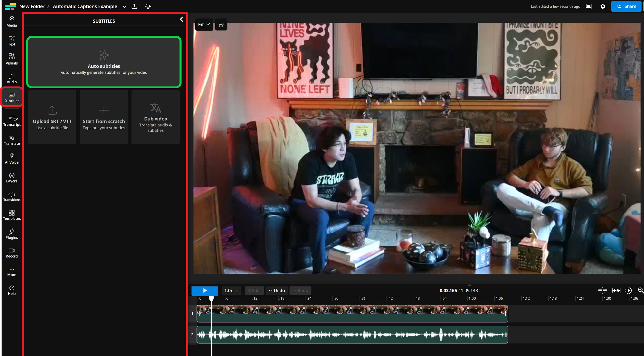Expand the 1.0x playback speed dropdown

point(231,290)
